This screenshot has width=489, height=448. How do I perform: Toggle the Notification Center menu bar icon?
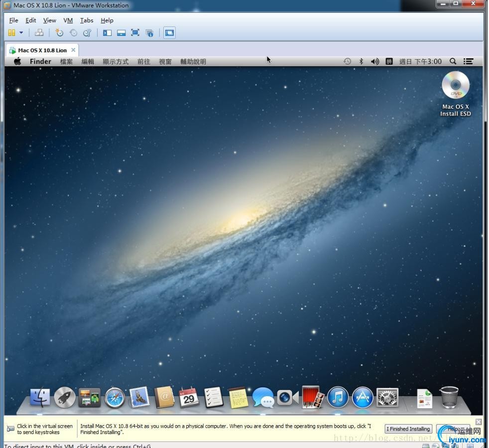(x=468, y=61)
